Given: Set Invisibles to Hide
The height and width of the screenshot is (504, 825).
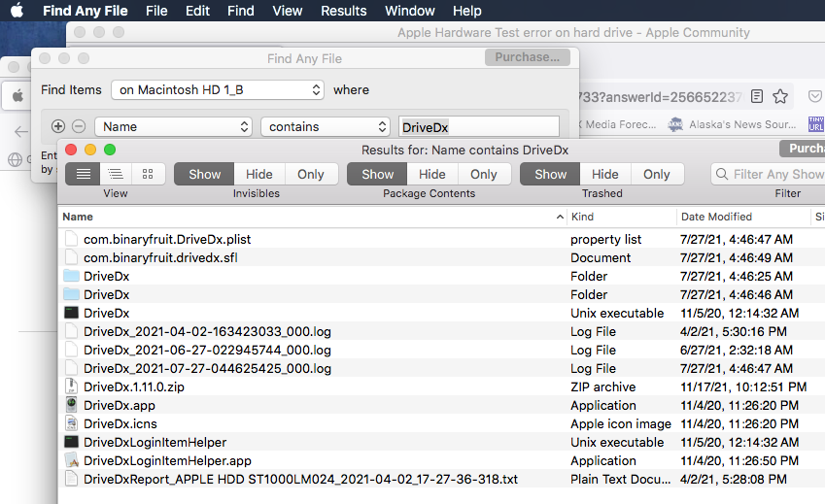Looking at the screenshot, I should [259, 174].
